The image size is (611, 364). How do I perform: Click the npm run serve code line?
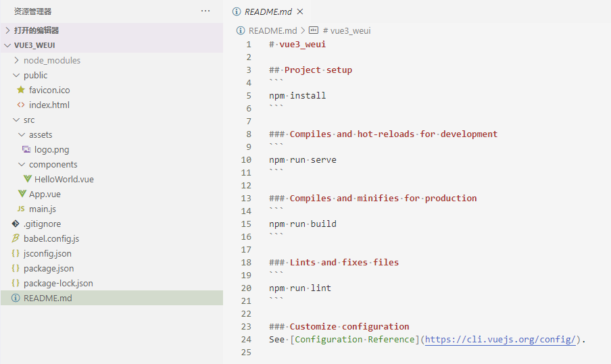[x=303, y=159]
